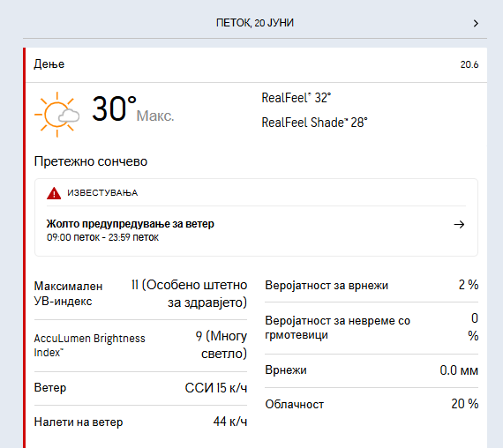Click the Веројатност за врнежи row

[x=372, y=285]
